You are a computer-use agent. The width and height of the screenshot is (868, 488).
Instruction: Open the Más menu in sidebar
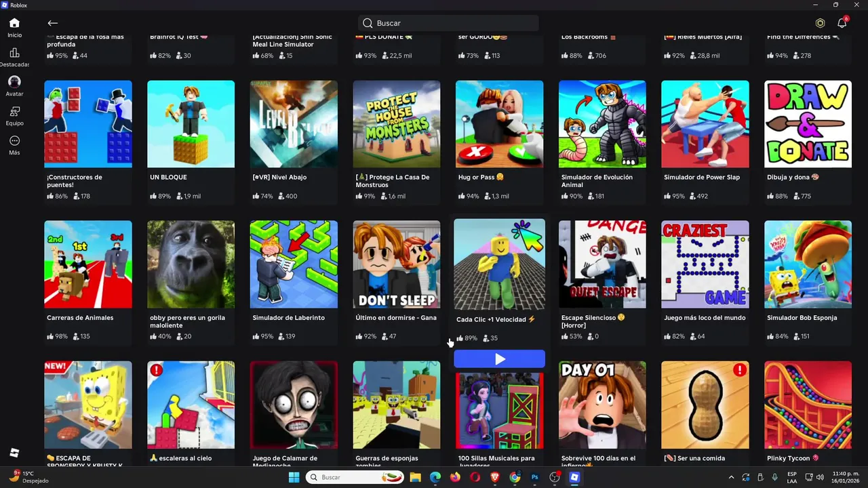pos(14,145)
